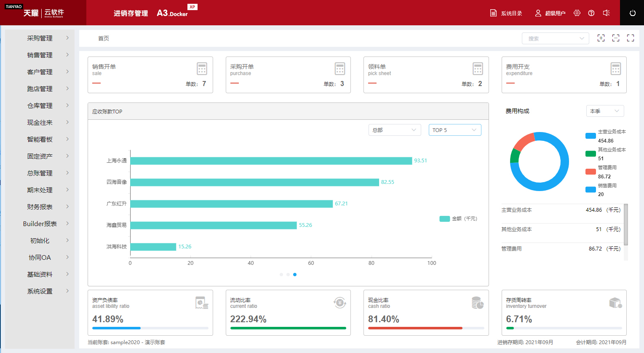Select the first carousel pagination dot

pos(281,275)
